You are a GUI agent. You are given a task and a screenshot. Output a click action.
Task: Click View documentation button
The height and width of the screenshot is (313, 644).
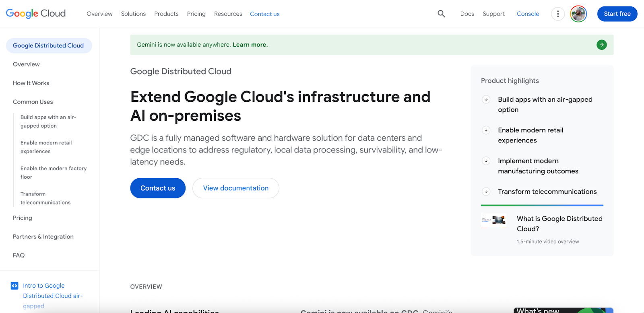click(236, 188)
